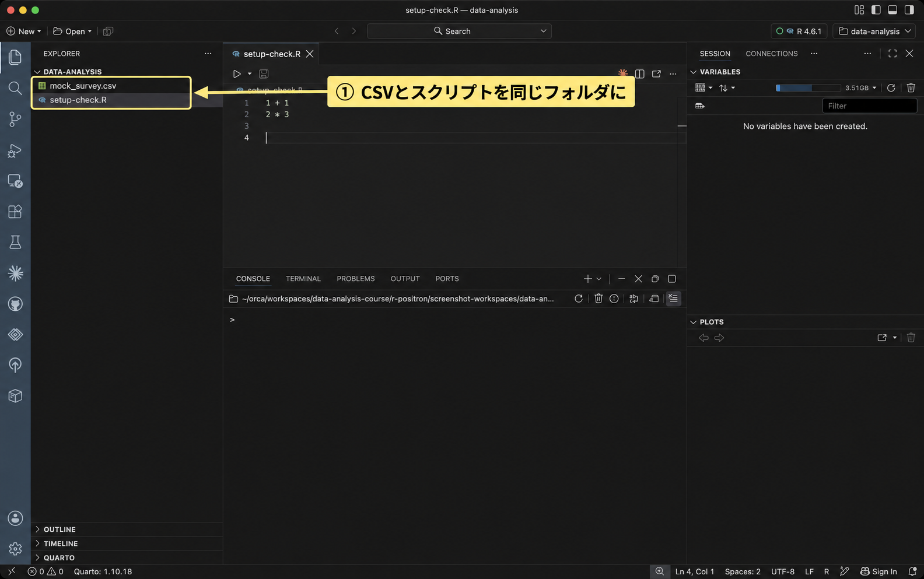Refresh the Variables pane
The image size is (924, 579).
pos(891,88)
